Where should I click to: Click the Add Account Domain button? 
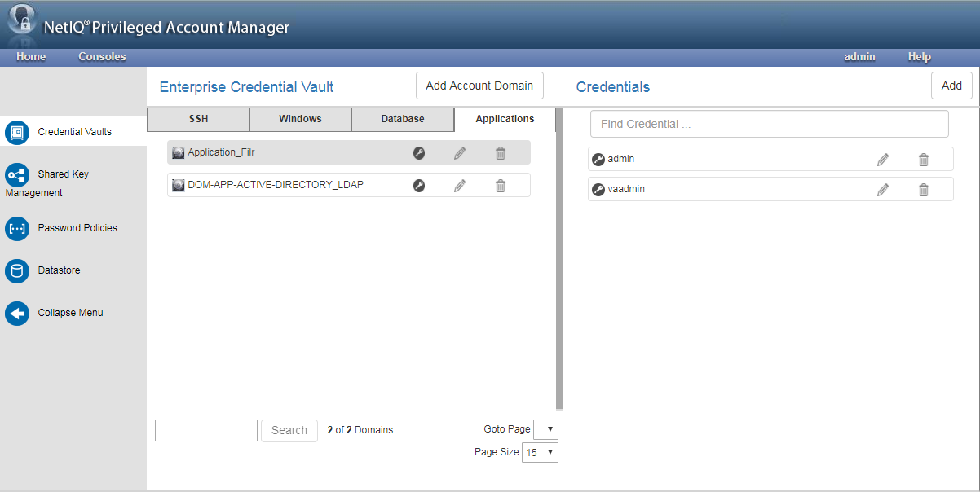point(479,86)
